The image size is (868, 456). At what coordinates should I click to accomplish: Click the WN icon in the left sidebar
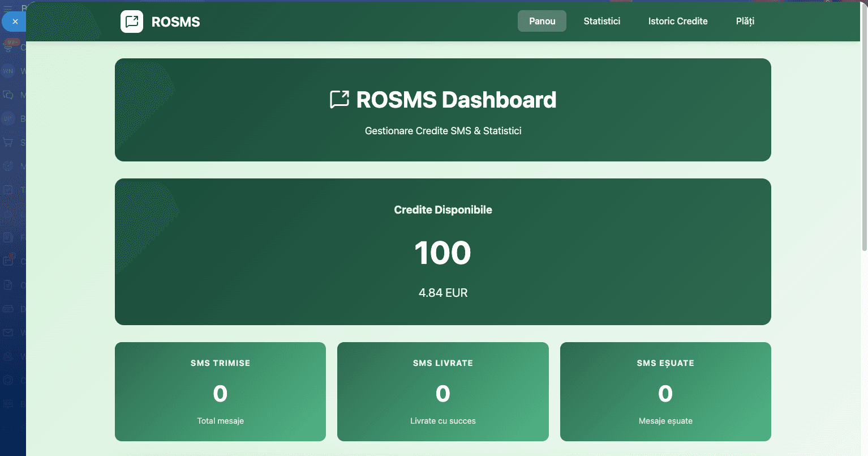click(x=8, y=71)
